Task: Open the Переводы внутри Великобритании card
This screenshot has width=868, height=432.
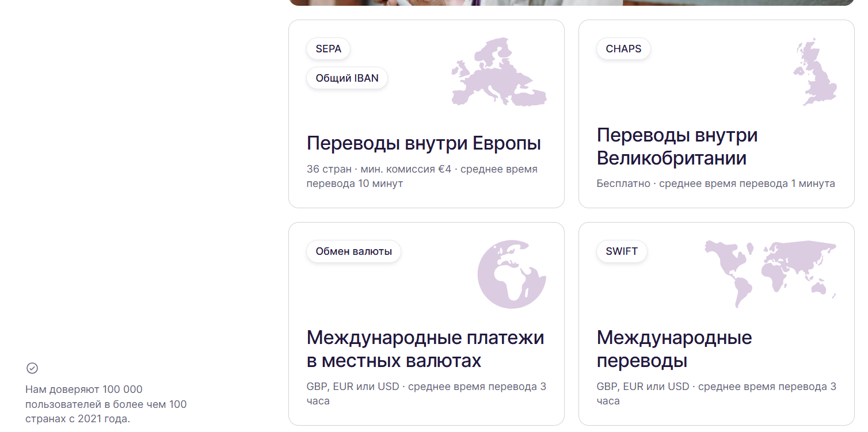Action: point(716,113)
